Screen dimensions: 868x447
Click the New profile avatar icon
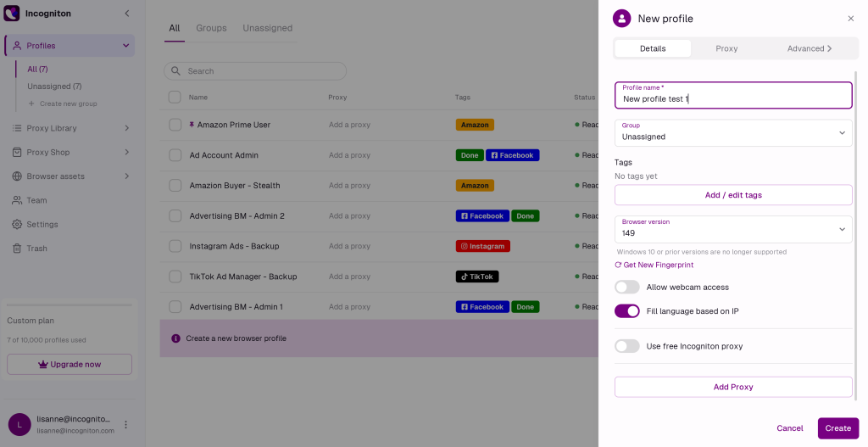point(621,19)
